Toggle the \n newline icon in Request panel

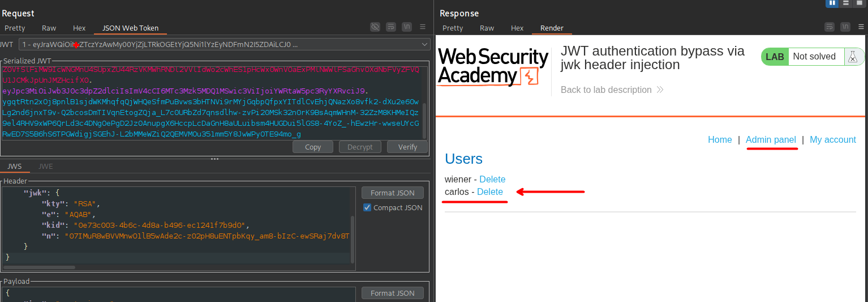pos(406,27)
